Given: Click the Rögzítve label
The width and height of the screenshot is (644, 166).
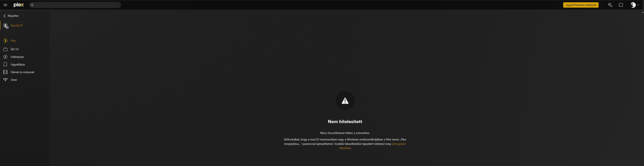Looking at the screenshot, I should click(13, 16).
